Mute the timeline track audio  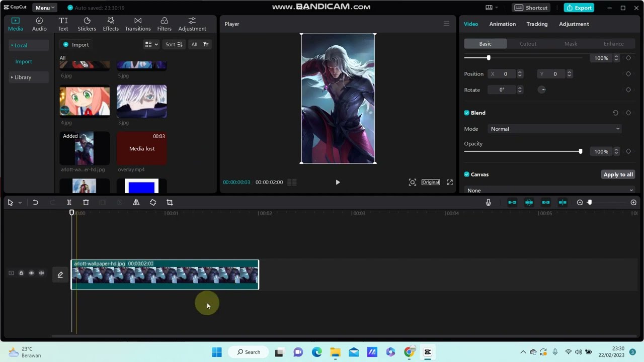point(41,273)
